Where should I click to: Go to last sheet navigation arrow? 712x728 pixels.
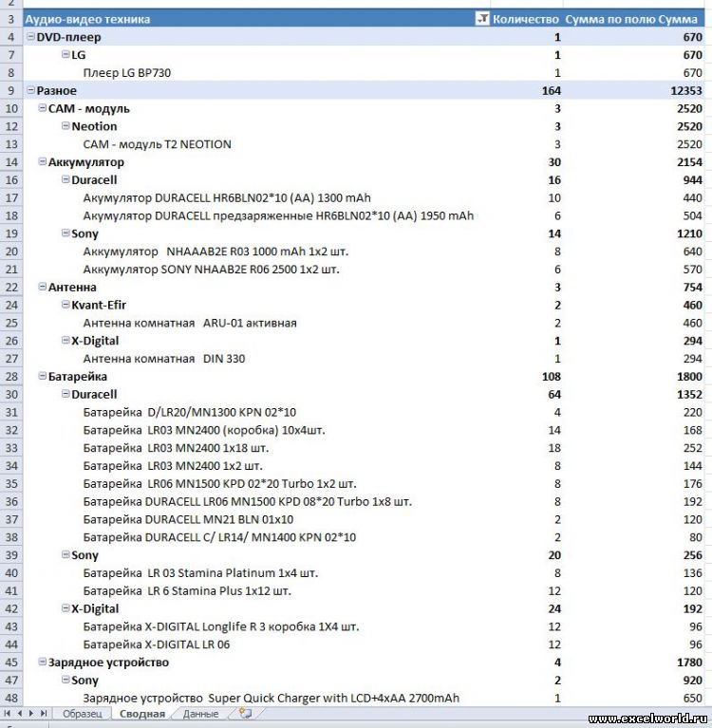44,713
